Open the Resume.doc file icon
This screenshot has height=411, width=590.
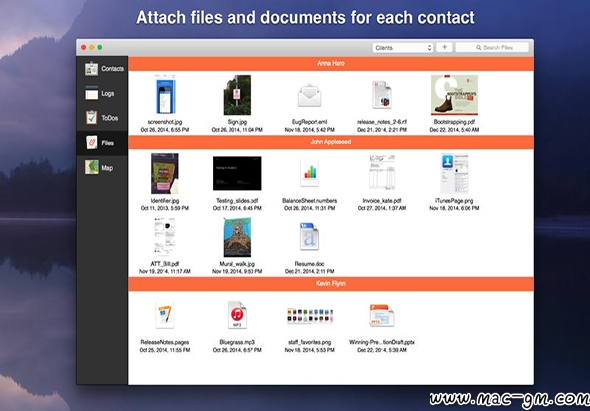point(309,237)
